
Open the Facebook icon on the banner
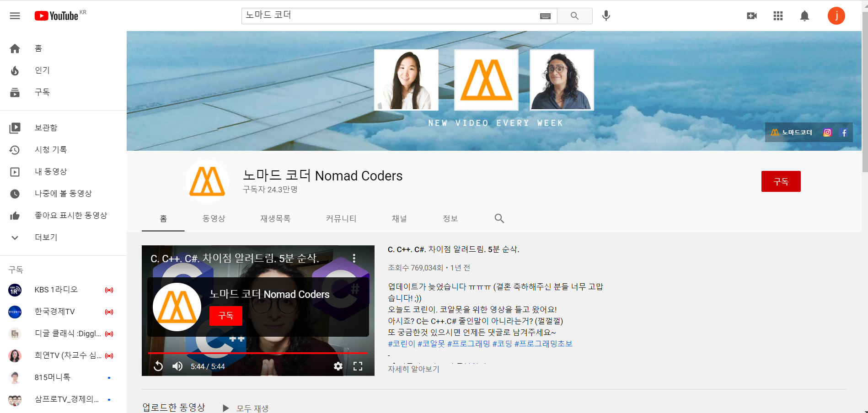(844, 132)
